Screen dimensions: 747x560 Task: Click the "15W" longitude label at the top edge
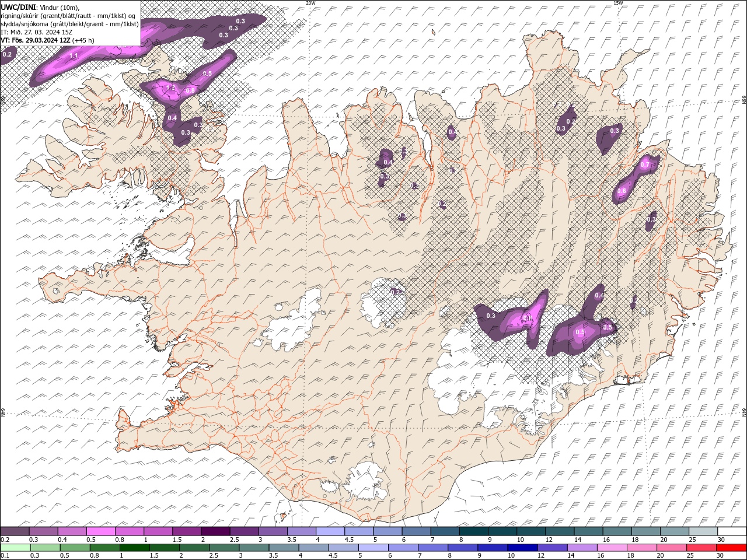[618, 3]
